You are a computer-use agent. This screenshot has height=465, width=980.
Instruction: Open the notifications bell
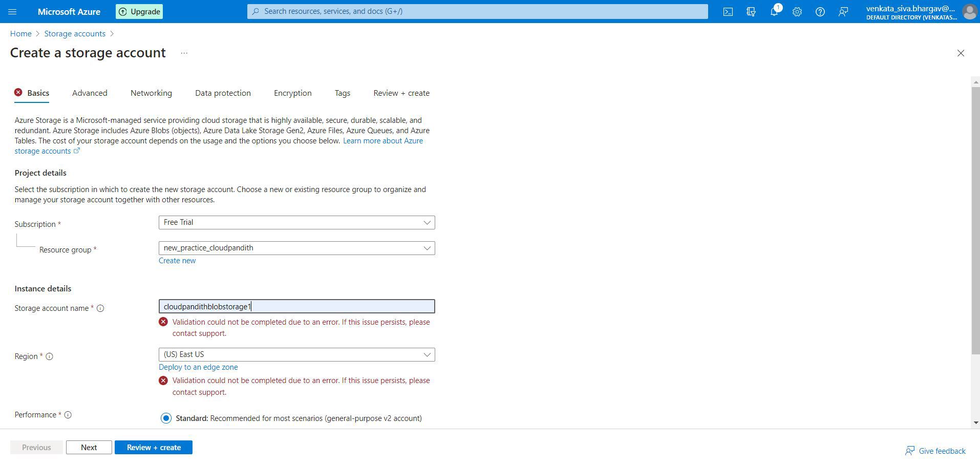tap(774, 11)
